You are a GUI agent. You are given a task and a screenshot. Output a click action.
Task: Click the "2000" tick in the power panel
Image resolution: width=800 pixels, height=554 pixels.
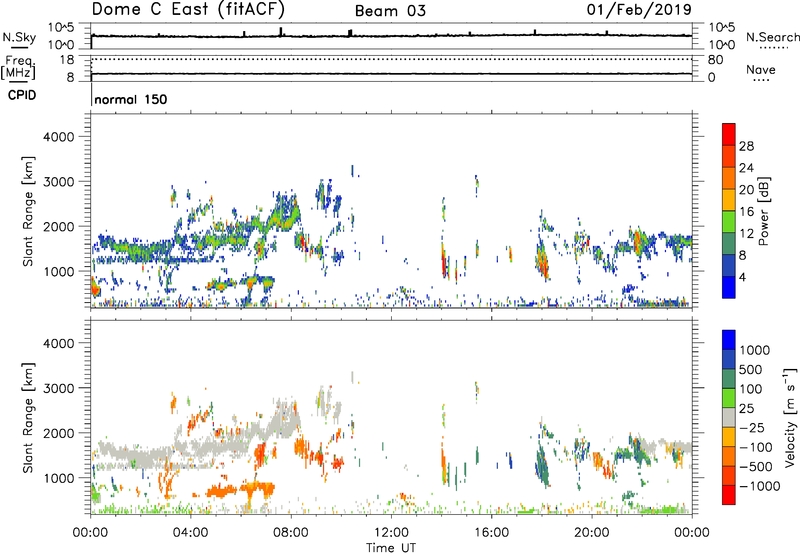point(59,226)
